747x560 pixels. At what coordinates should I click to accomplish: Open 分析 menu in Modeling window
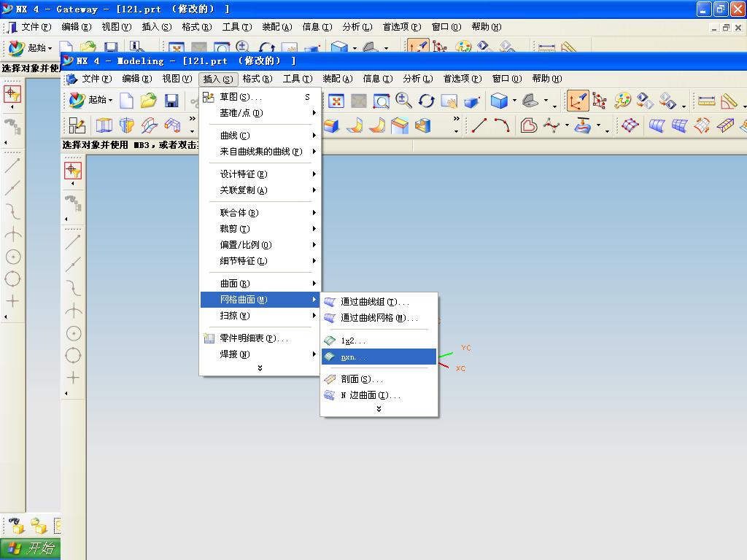pos(418,79)
